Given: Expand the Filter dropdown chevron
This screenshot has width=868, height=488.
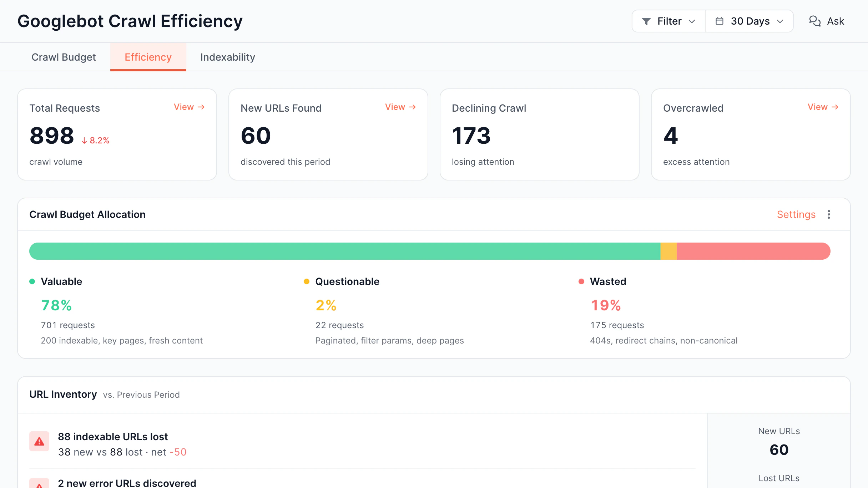Looking at the screenshot, I should (692, 21).
